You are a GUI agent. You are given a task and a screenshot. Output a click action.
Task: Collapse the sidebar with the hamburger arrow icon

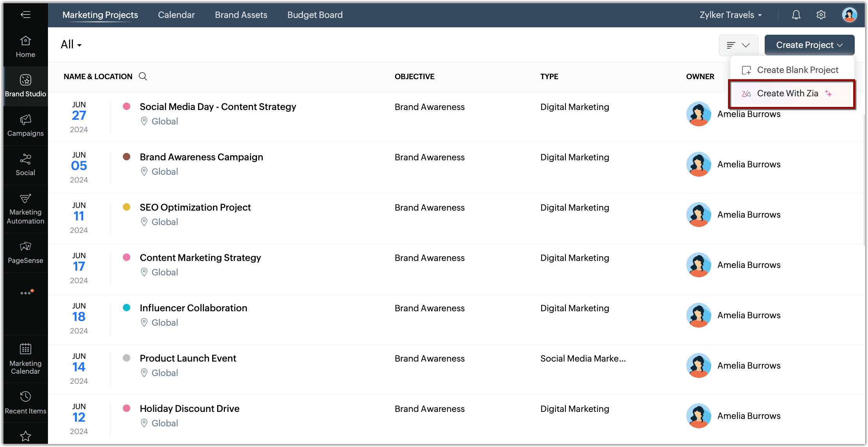tap(25, 15)
